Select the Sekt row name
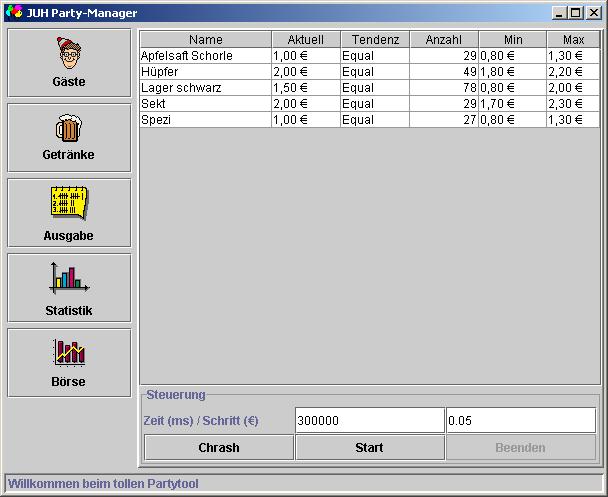This screenshot has height=497, width=608. 206,104
